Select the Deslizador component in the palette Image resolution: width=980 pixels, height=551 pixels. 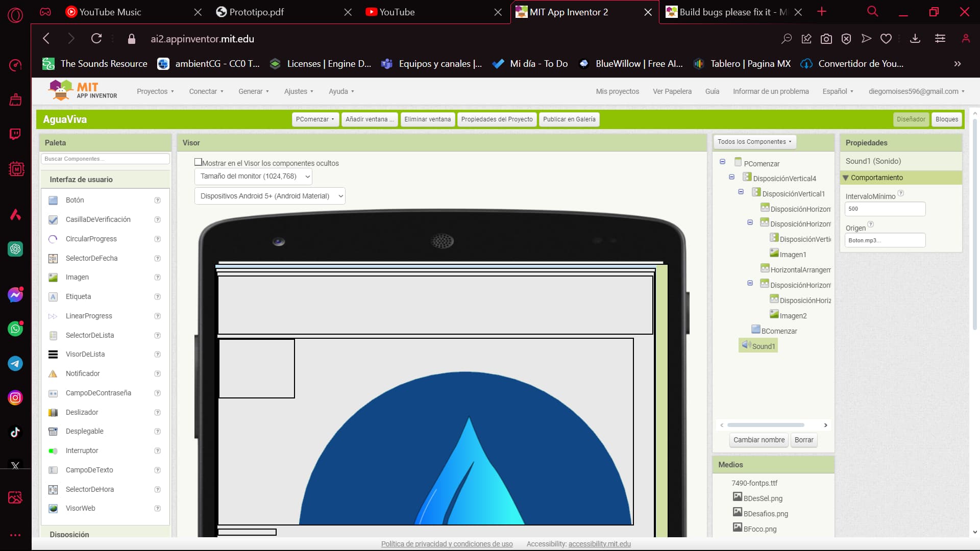pyautogui.click(x=82, y=412)
